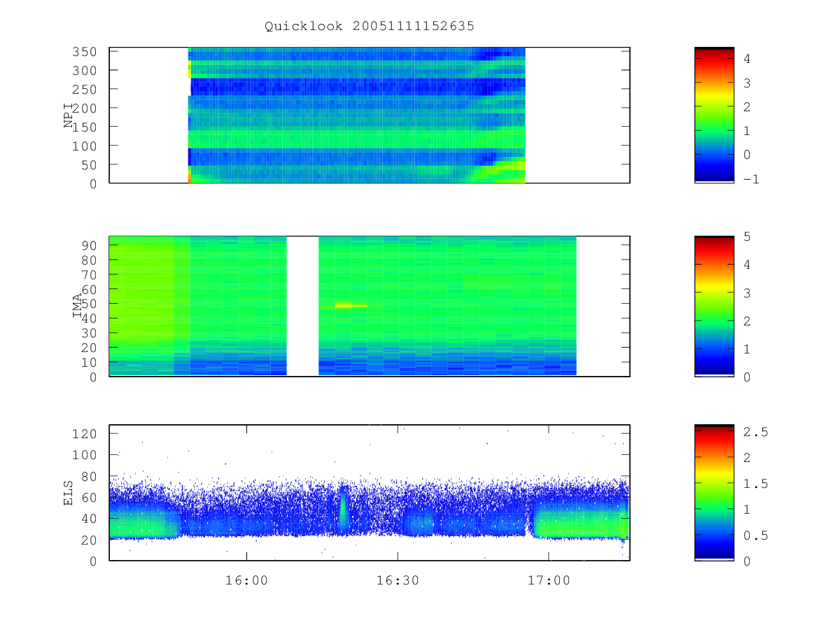Click the 17:00 time axis label
The image size is (840, 630).
(x=549, y=580)
